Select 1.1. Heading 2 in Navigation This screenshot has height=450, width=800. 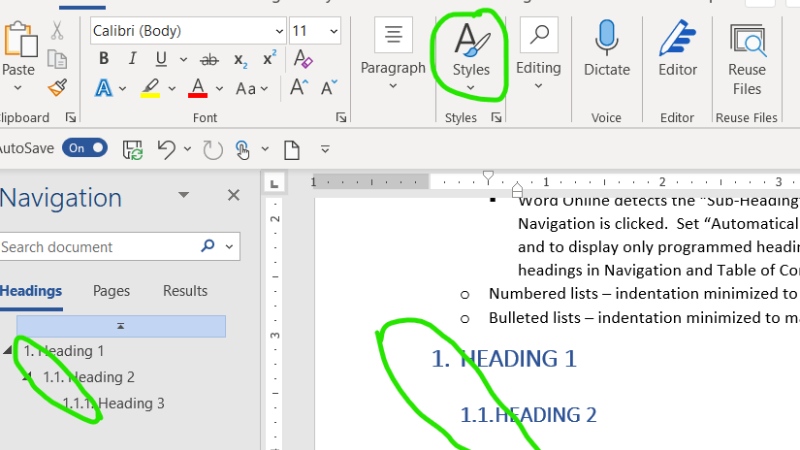89,377
